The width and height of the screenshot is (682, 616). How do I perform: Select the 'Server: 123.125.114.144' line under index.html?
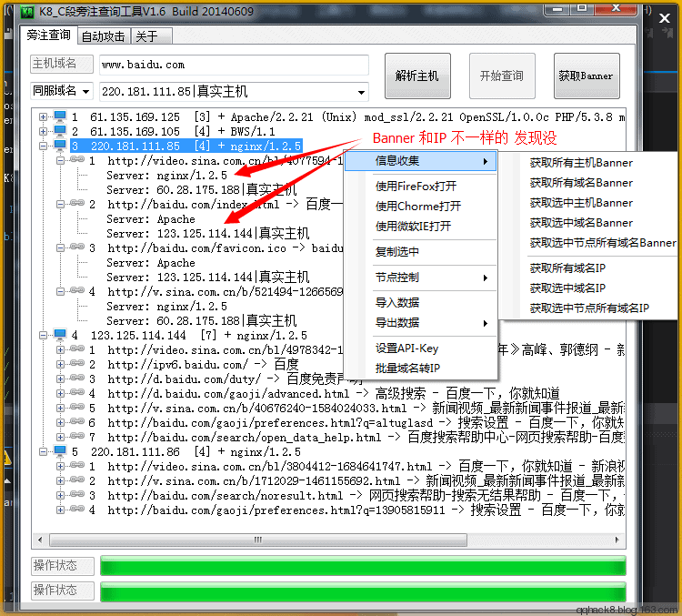[208, 233]
